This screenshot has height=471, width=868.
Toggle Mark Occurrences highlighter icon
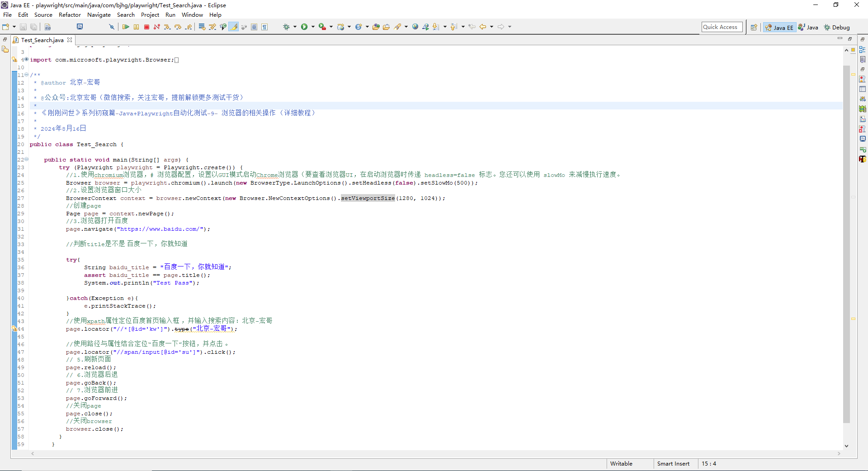point(234,27)
